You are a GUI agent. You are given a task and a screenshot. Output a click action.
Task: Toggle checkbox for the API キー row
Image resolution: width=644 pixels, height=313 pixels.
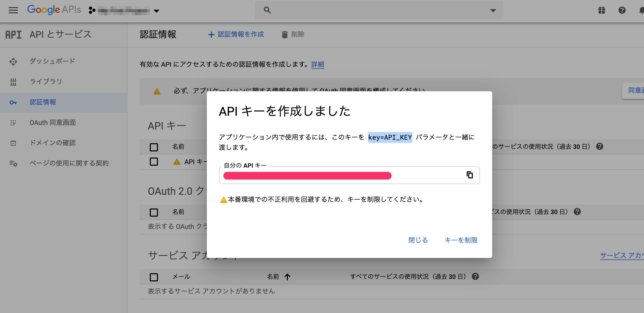coord(154,162)
